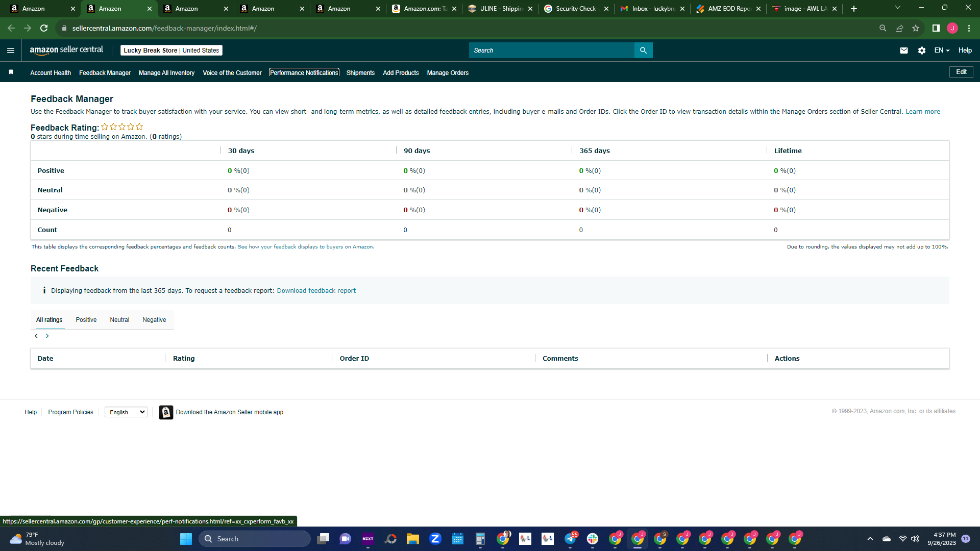Click the Windows taskbar Search box

click(x=254, y=539)
